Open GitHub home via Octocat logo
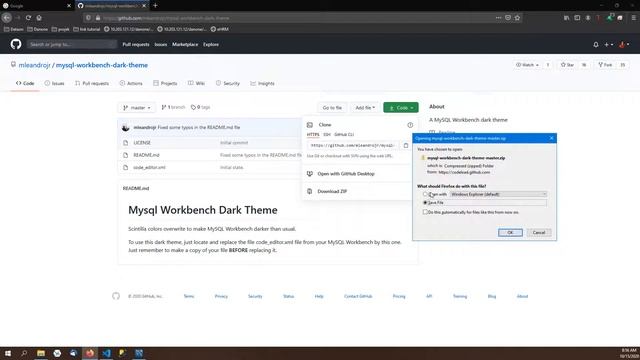The height and width of the screenshot is (360, 640). coord(16,44)
